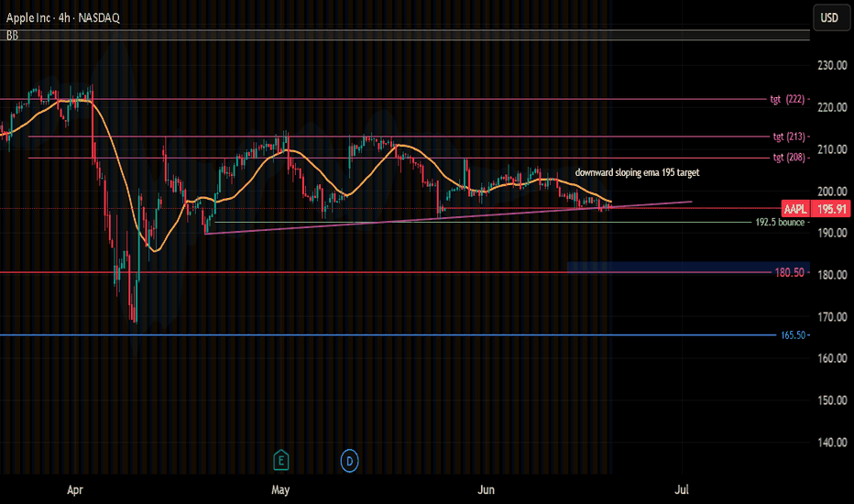The image size is (854, 504).
Task: Select the AAPL price tag
Action: pyautogui.click(x=795, y=209)
